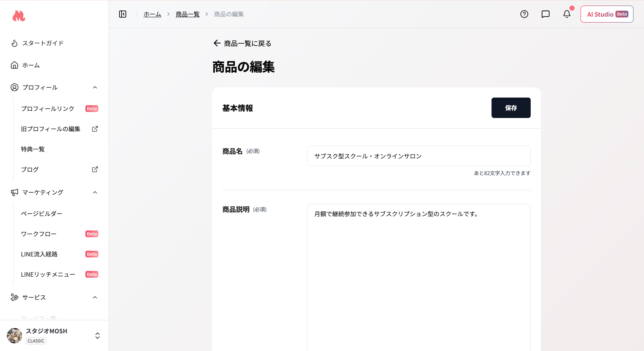Viewport: 644px width, 351px height.
Task: Click the MOSH flame logo
Action: [x=19, y=16]
